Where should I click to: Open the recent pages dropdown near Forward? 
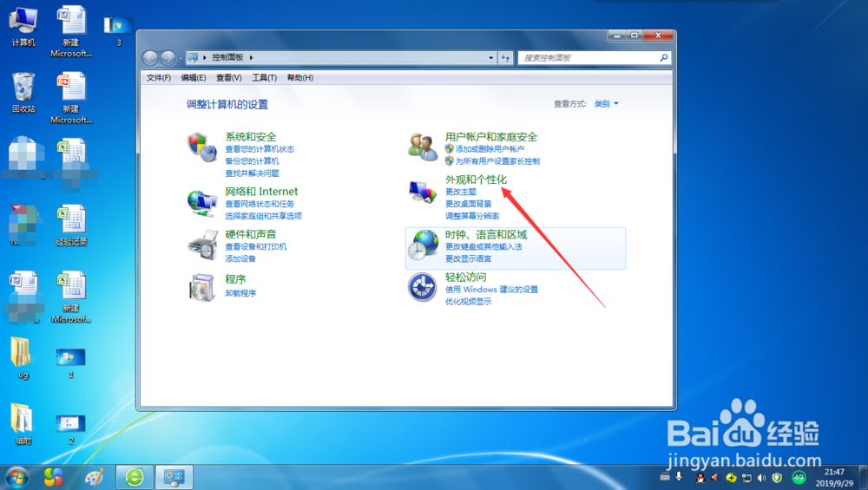(x=181, y=58)
